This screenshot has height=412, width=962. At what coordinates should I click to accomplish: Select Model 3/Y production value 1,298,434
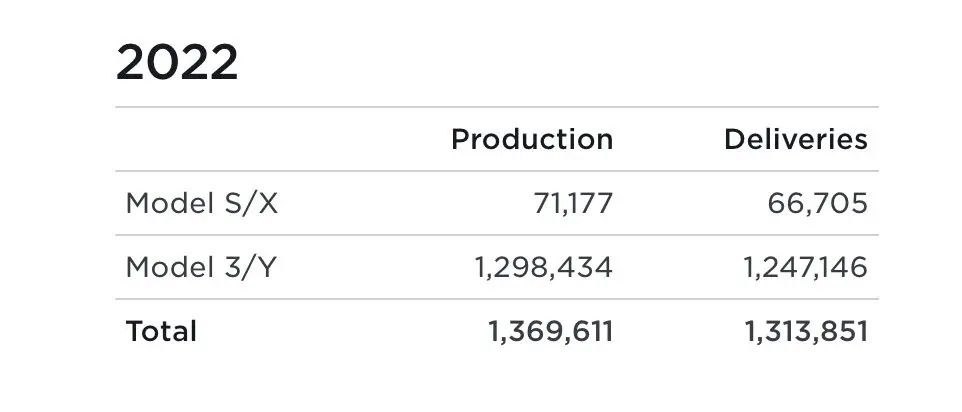(544, 267)
